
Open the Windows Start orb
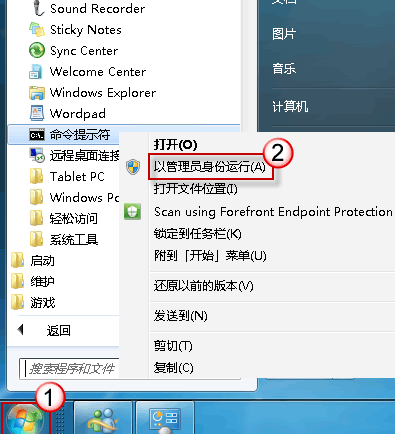coord(26,419)
